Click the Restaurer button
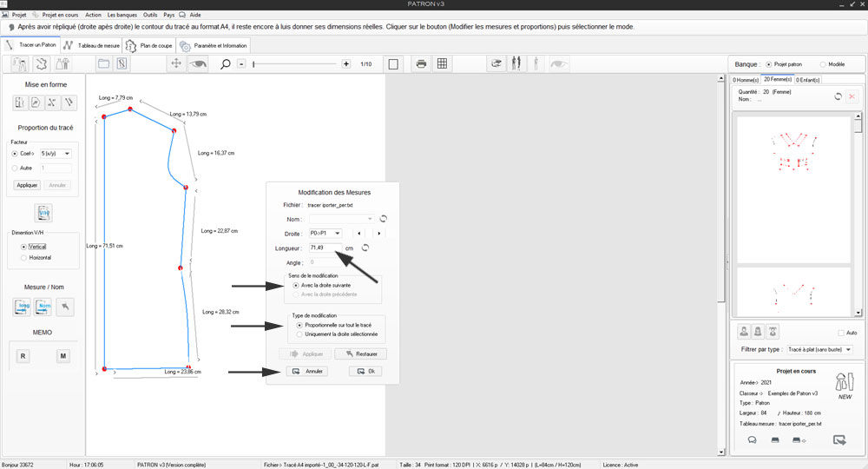Image resolution: width=868 pixels, height=469 pixels. 360,353
